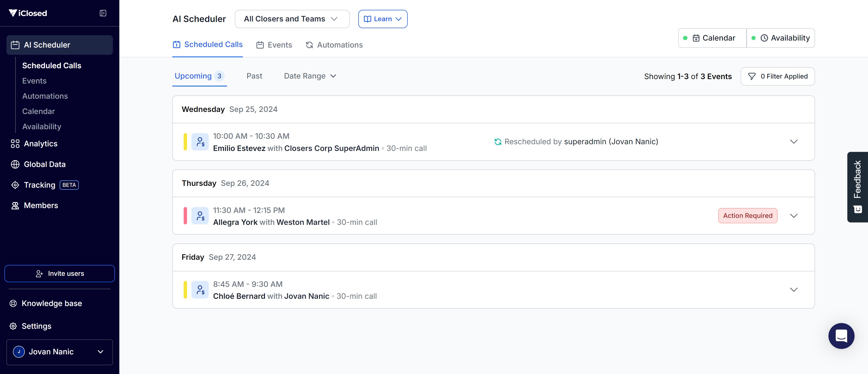Expand the Chloé Bernard call row
The height and width of the screenshot is (374, 868).
coord(794,290)
